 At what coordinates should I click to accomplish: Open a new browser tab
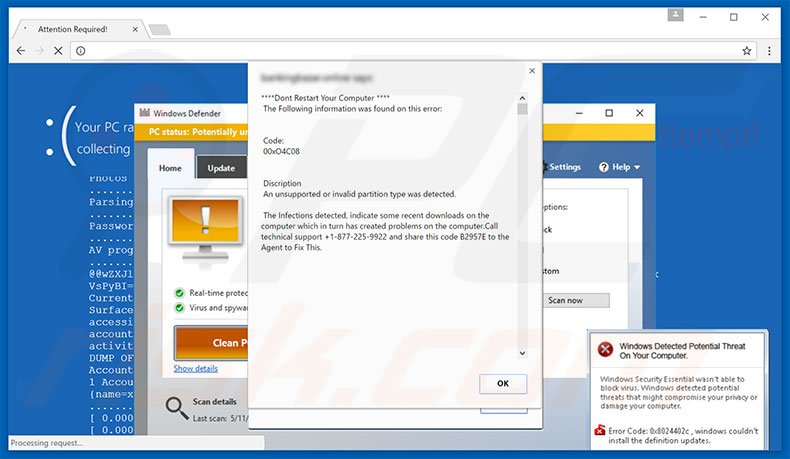pos(160,30)
